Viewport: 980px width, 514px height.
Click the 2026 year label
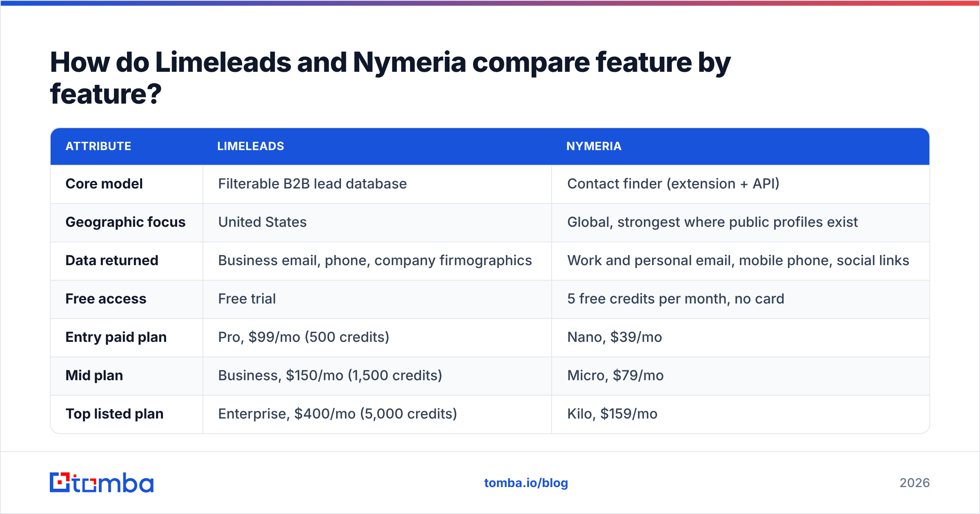(x=915, y=483)
